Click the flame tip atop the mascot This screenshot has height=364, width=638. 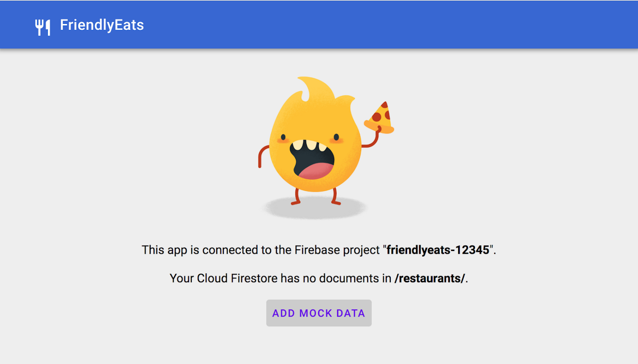(x=309, y=82)
